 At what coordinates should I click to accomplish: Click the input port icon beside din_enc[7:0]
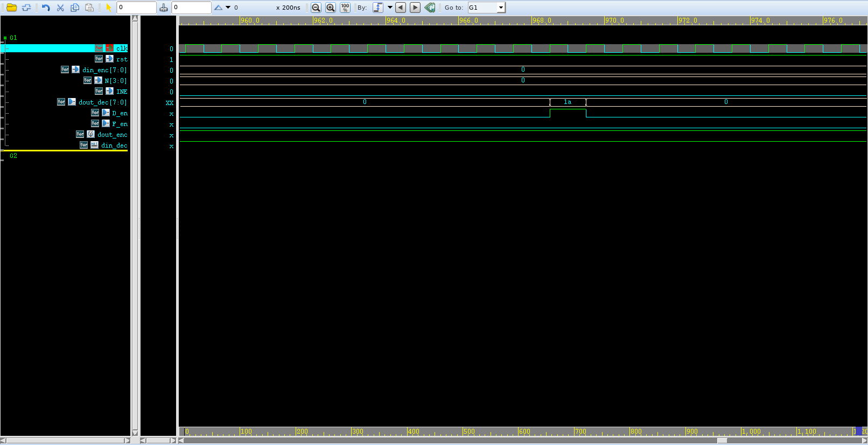[75, 69]
